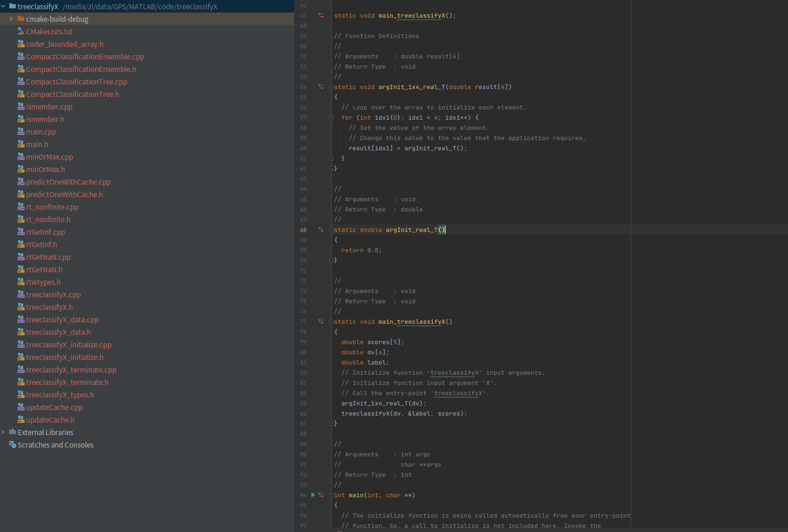Open CompactClassificationEnsemble.h file
This screenshot has height=532, width=788.
tap(81, 69)
